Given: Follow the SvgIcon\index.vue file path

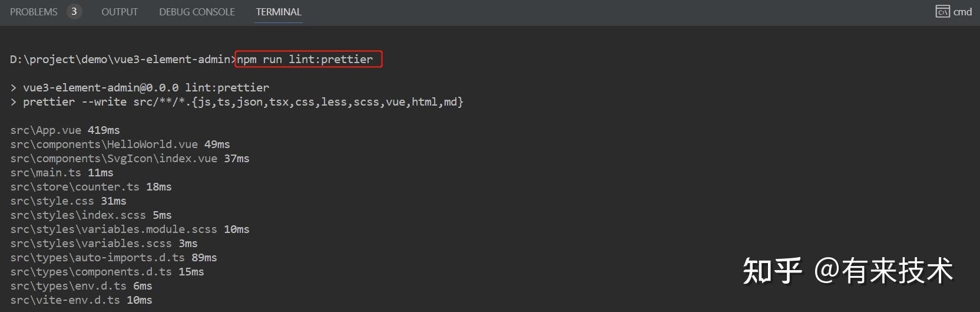Looking at the screenshot, I should 114,159.
